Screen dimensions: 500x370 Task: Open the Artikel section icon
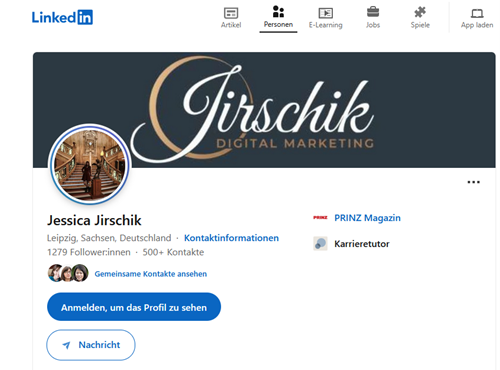point(231,13)
